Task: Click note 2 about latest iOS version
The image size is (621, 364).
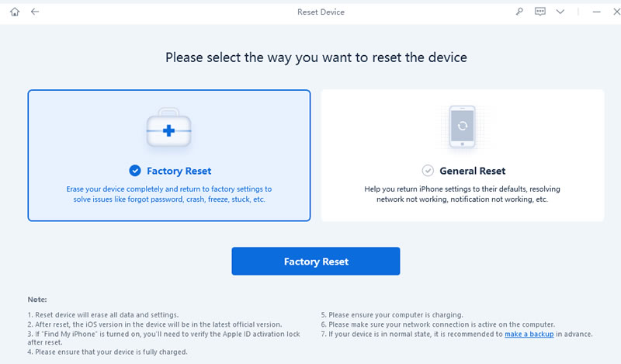Action: (154, 324)
